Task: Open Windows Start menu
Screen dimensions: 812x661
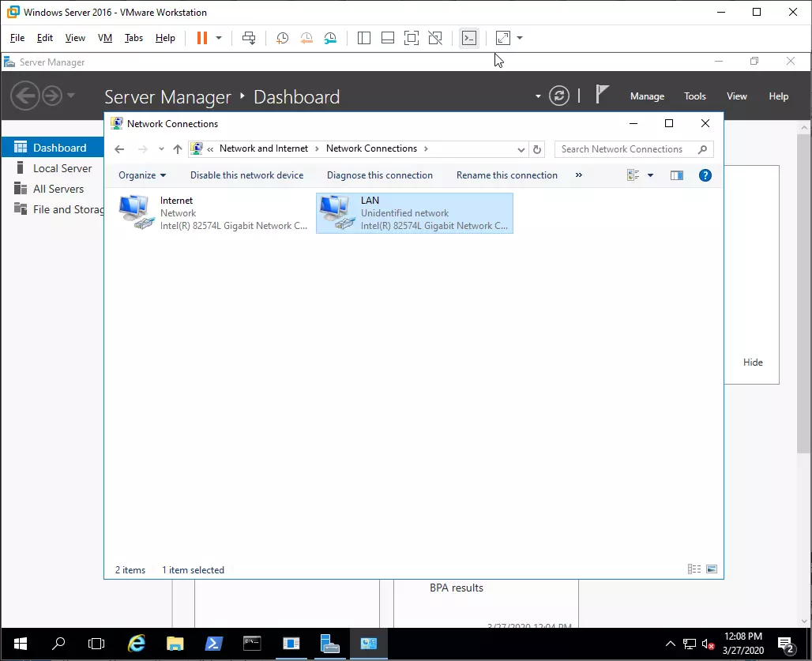Action: coord(21,644)
